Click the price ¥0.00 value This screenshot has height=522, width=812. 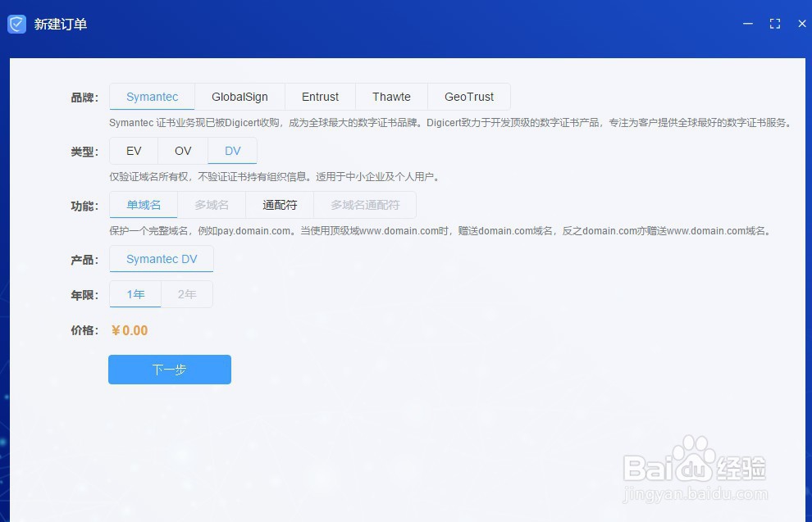click(x=130, y=330)
